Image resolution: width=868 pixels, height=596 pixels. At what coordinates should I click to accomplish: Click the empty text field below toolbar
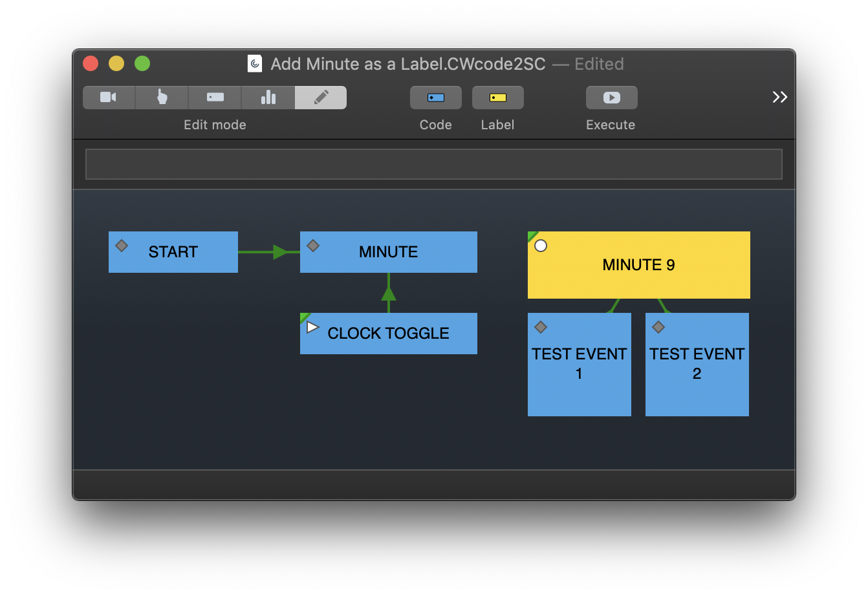pos(434,164)
